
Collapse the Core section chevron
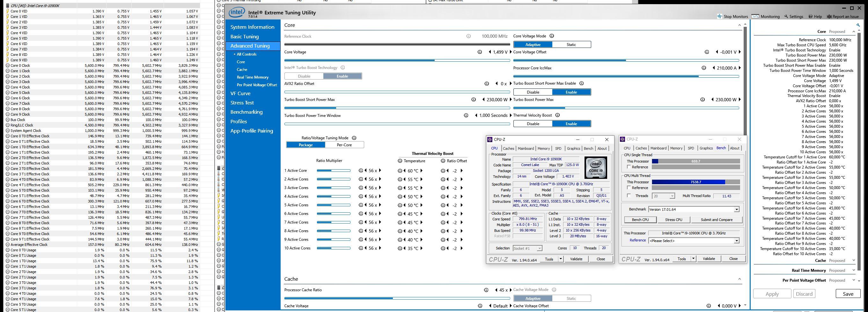(x=739, y=25)
